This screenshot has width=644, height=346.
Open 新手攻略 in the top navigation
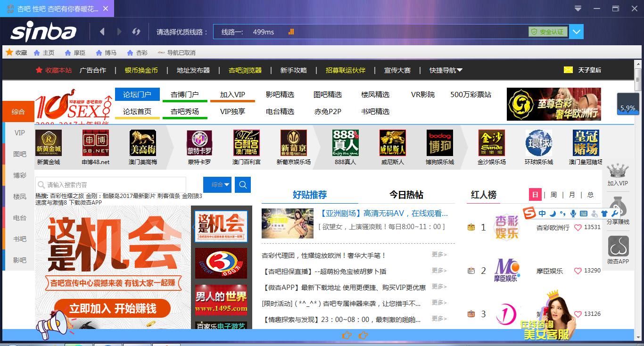point(294,70)
